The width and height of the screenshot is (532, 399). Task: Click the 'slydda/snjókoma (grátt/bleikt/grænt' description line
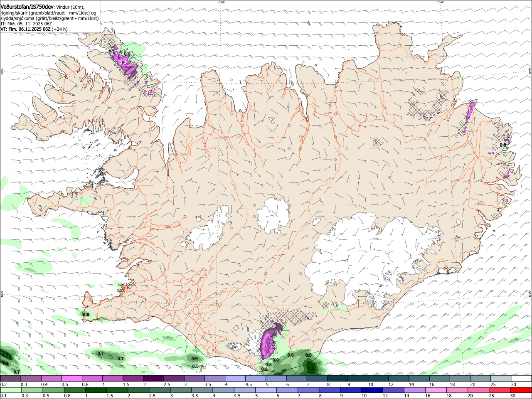click(x=49, y=18)
